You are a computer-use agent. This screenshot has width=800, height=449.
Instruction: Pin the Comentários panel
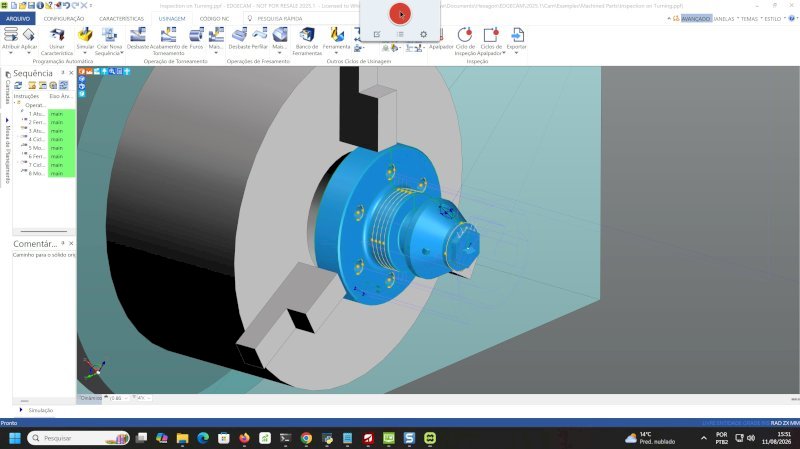(x=63, y=243)
